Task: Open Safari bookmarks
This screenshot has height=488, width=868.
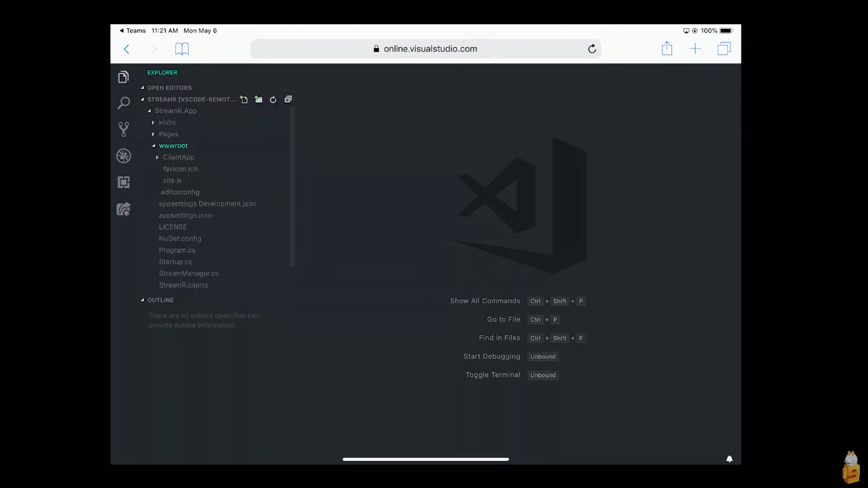Action: [x=182, y=49]
